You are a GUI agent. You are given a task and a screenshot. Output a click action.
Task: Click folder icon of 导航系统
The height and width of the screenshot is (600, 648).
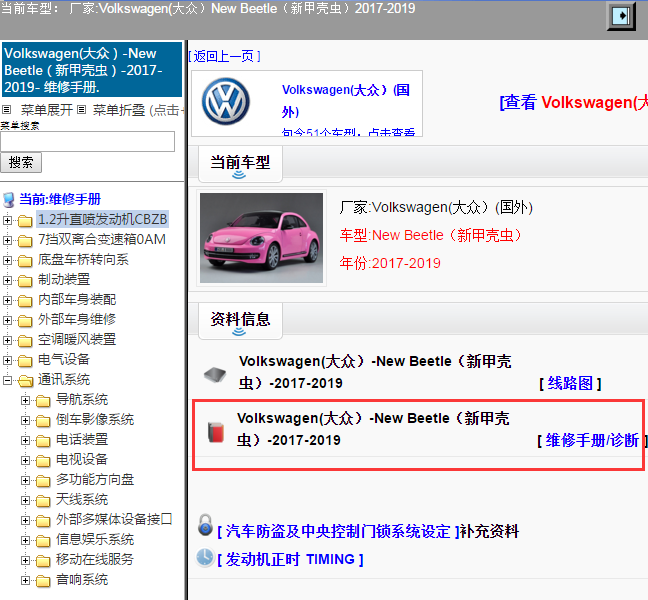pyautogui.click(x=43, y=401)
